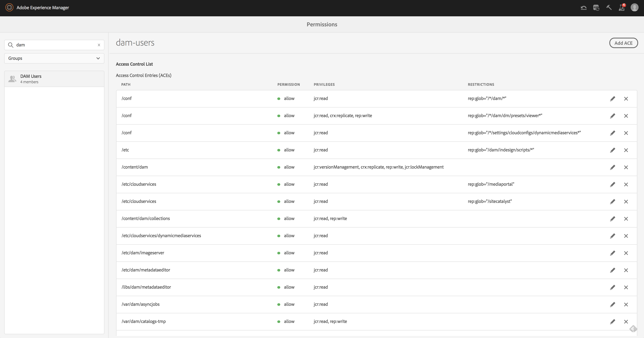Open the user profile avatar

coord(635,8)
